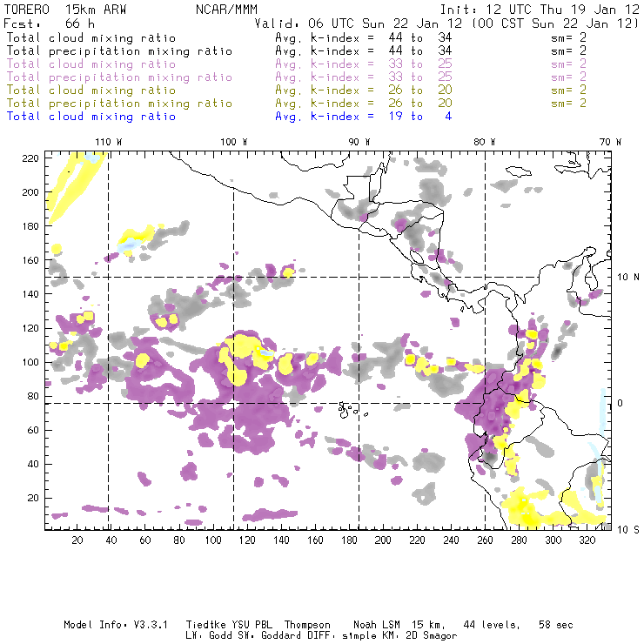
Task: Click the Jamaica island outline on the map
Action: coord(519,171)
